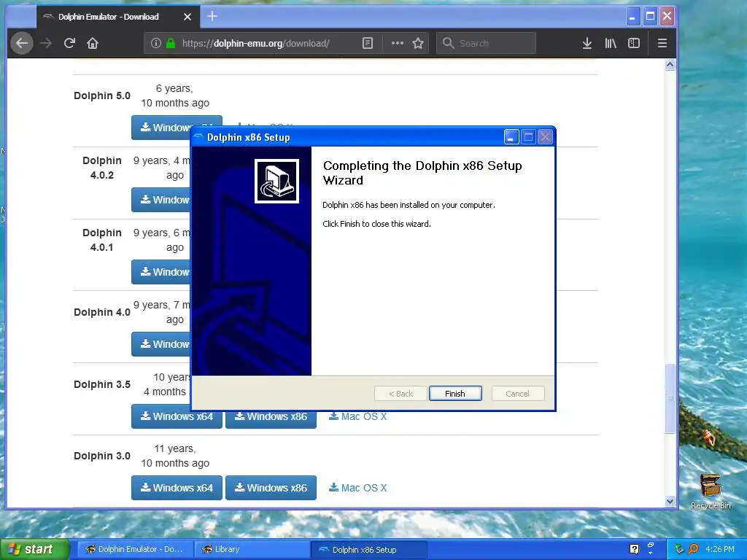747x560 pixels.
Task: Download Dolphin 3.5 Windows x86
Action: (271, 416)
